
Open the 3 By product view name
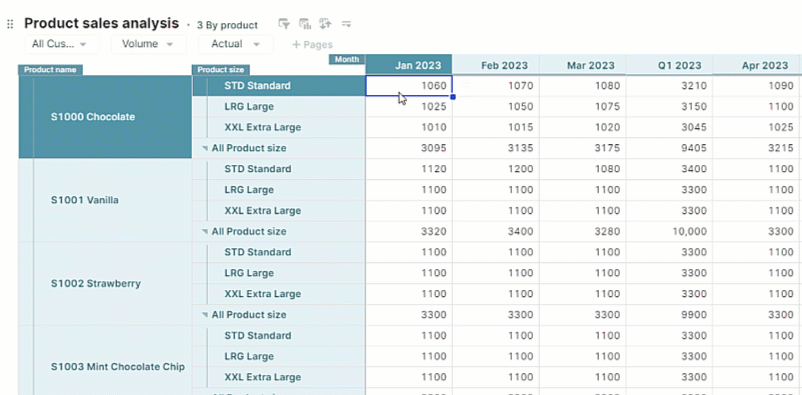227,25
